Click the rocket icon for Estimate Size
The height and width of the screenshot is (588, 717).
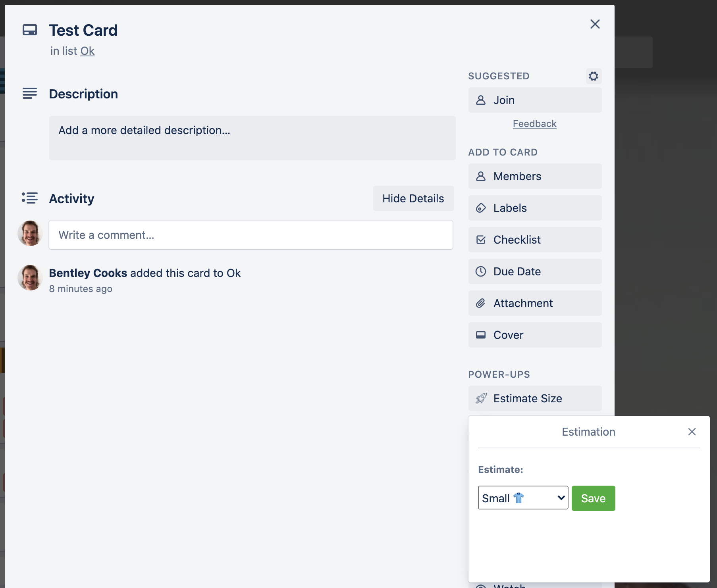(481, 398)
